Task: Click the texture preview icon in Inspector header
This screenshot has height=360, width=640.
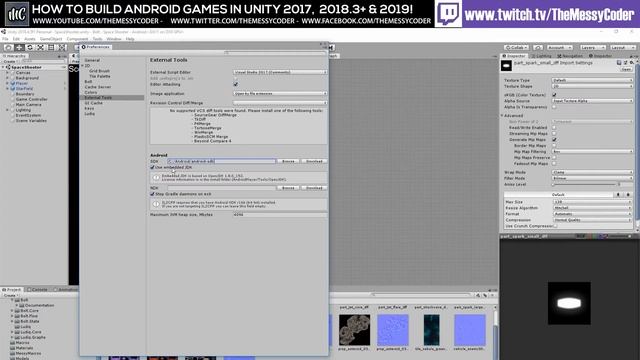Action: [507, 66]
